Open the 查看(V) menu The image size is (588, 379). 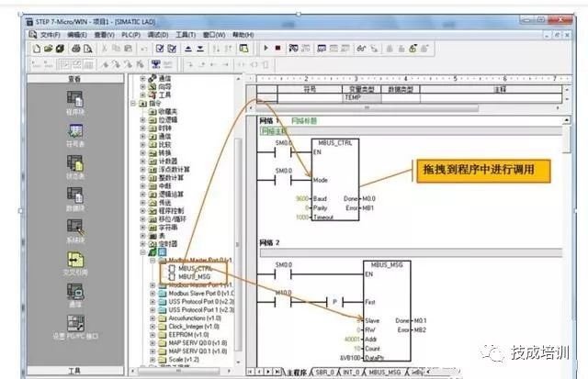104,35
